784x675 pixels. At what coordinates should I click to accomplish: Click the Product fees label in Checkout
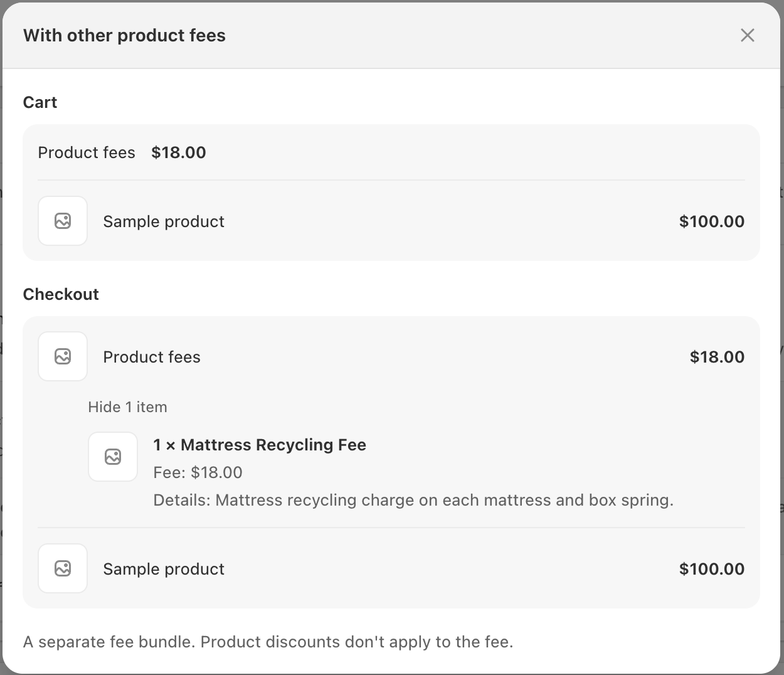pos(152,357)
